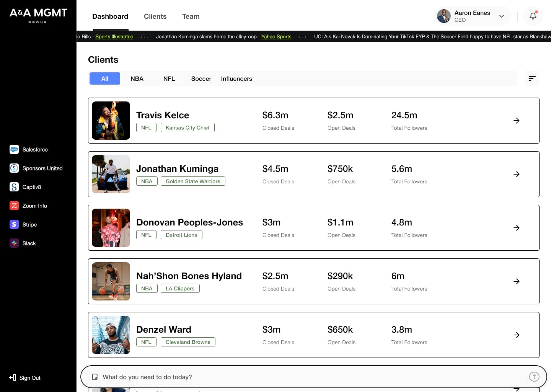Click the NFL tag under Denzel Ward
Image resolution: width=551 pixels, height=392 pixels.
pos(146,342)
